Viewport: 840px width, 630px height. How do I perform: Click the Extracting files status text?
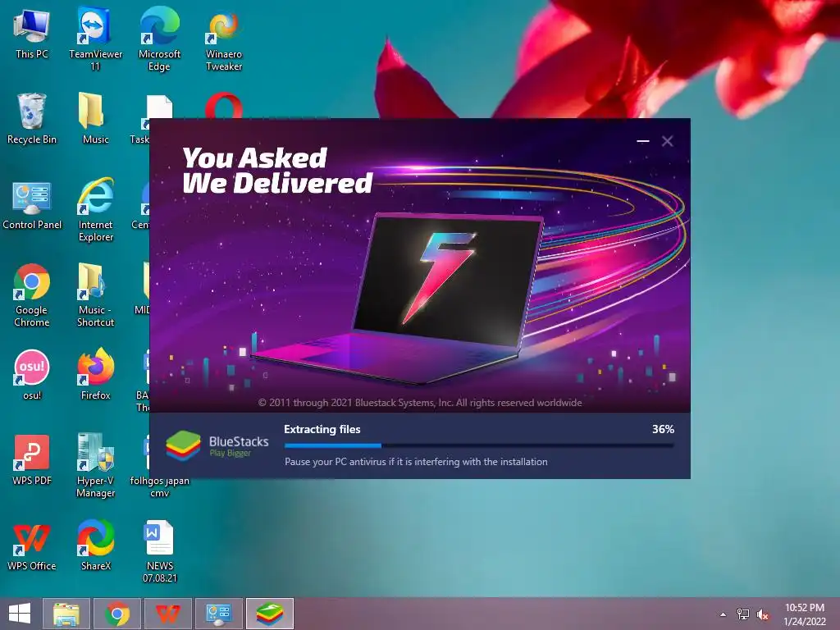(x=322, y=429)
